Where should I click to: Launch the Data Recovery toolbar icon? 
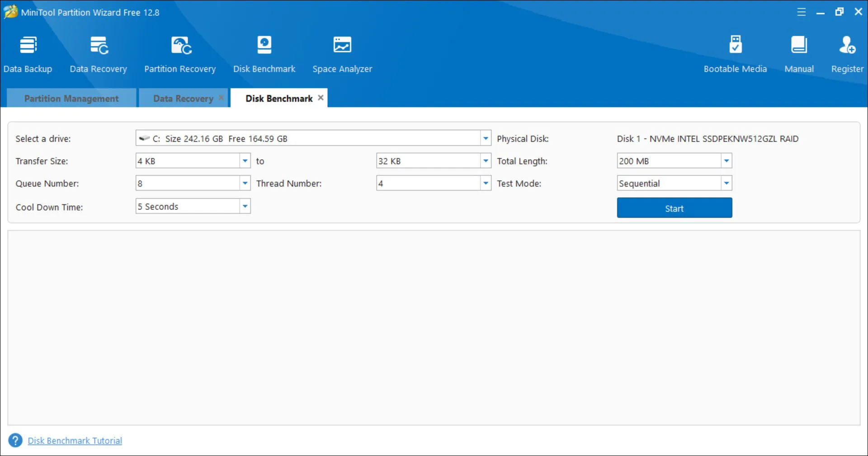(x=99, y=46)
